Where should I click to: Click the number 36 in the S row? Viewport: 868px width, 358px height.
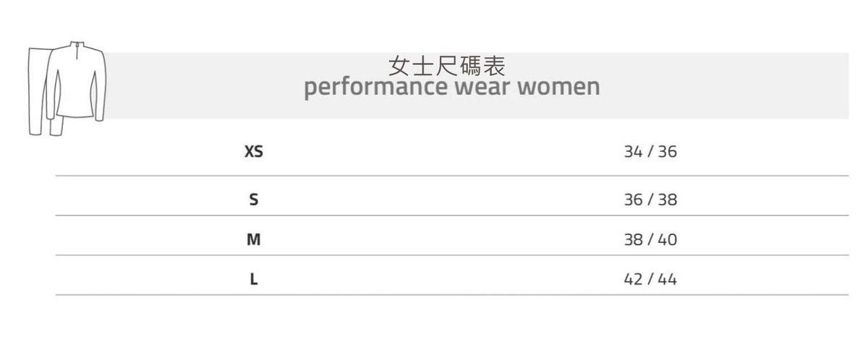click(x=633, y=200)
